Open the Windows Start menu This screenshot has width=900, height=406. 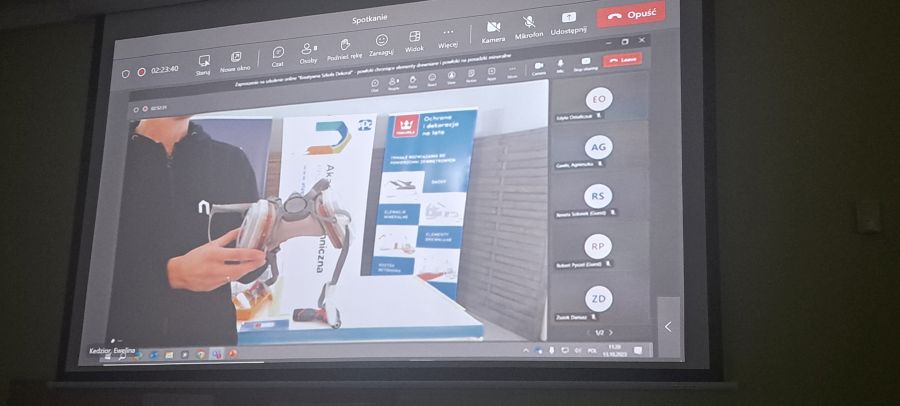pyautogui.click(x=108, y=356)
